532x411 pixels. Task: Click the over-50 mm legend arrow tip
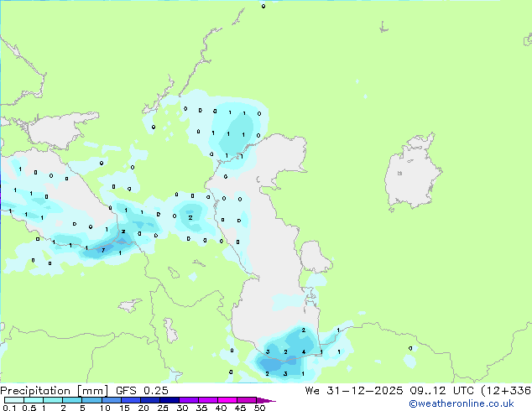[x=266, y=400]
